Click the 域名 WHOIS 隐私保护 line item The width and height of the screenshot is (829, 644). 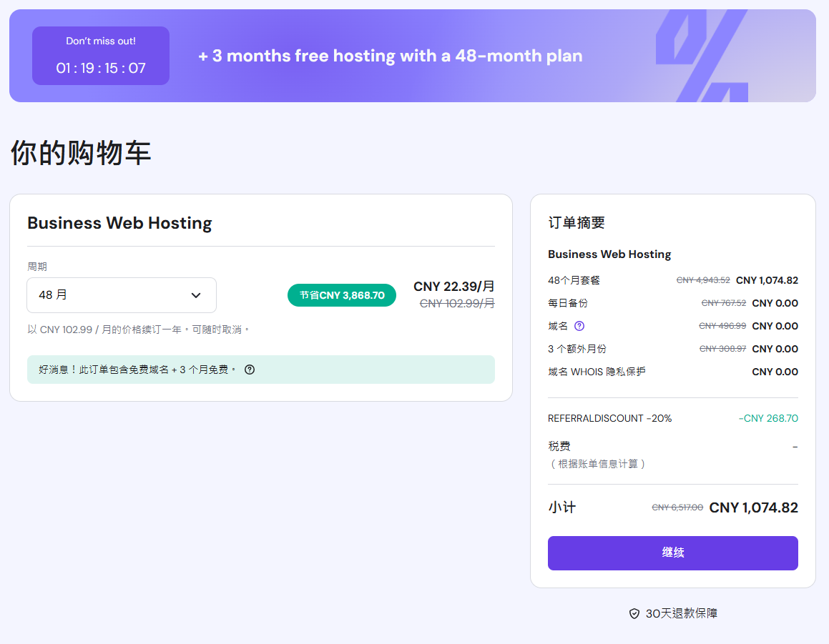597,372
